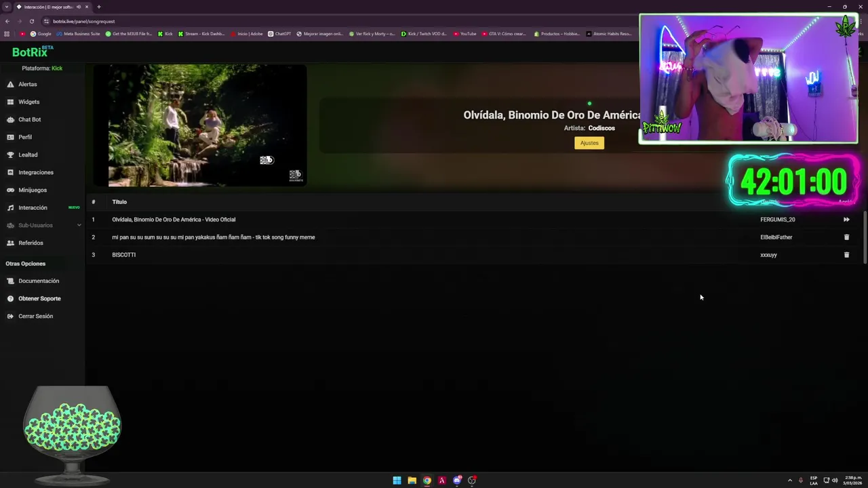
Task: Open Discord from the taskbar
Action: 457,481
